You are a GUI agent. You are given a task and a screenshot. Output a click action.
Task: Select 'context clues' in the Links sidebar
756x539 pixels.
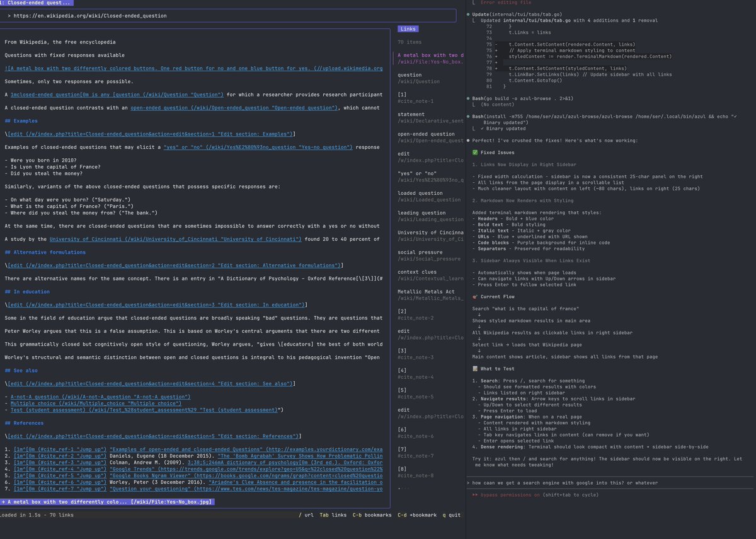(x=430, y=275)
